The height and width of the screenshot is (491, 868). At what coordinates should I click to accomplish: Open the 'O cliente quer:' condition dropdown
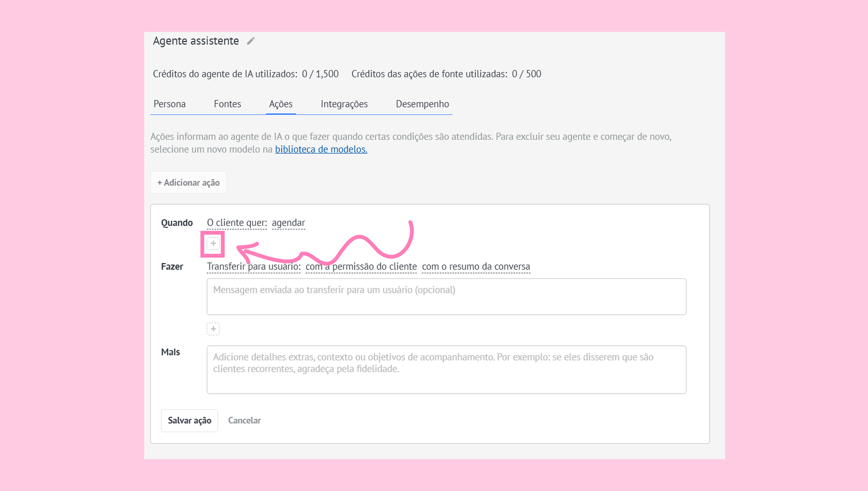point(236,223)
